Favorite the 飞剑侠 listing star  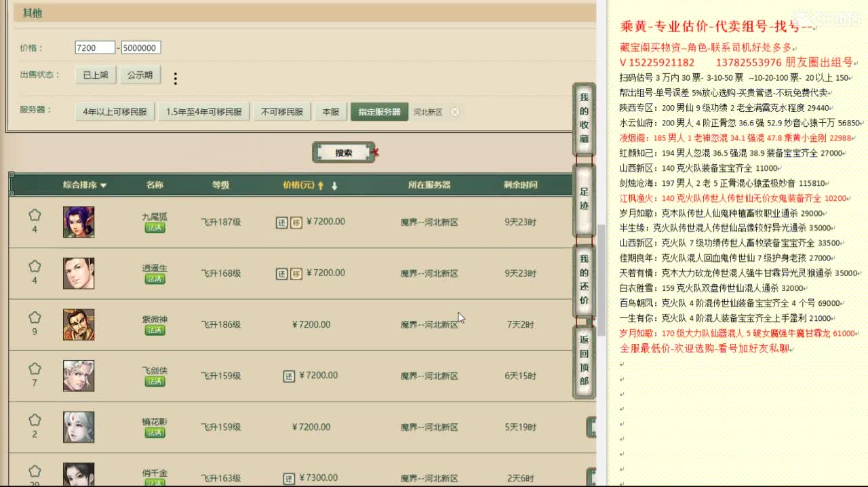[35, 369]
